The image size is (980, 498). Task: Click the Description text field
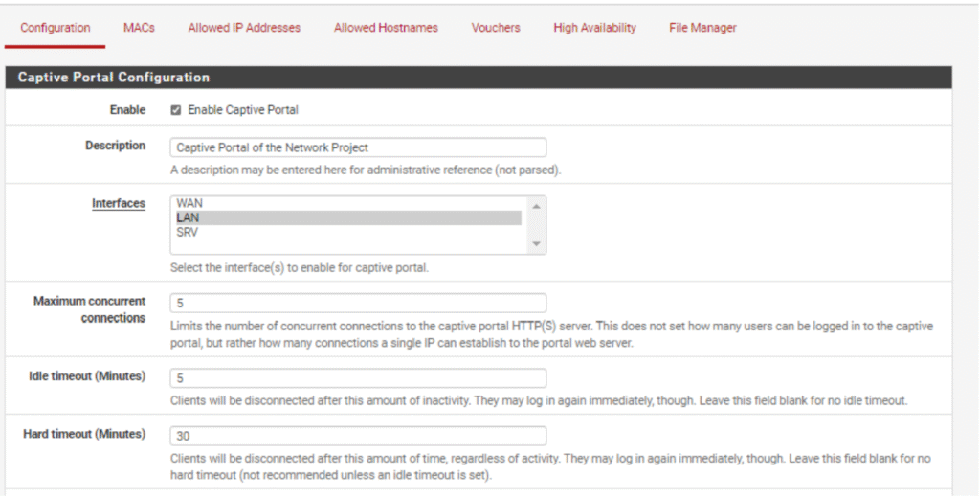coord(358,147)
